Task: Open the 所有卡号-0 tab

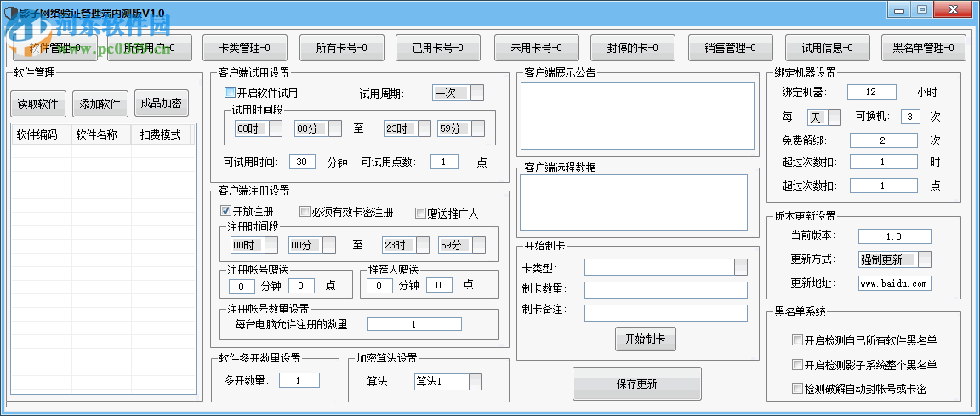Action: (341, 48)
